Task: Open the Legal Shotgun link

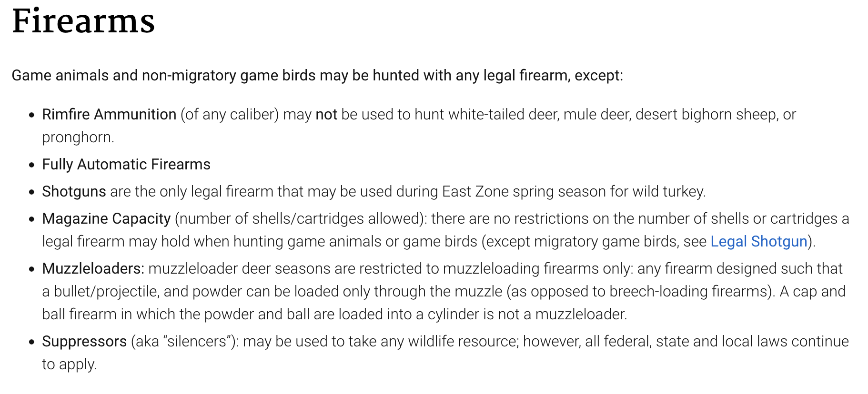Action: pos(759,241)
